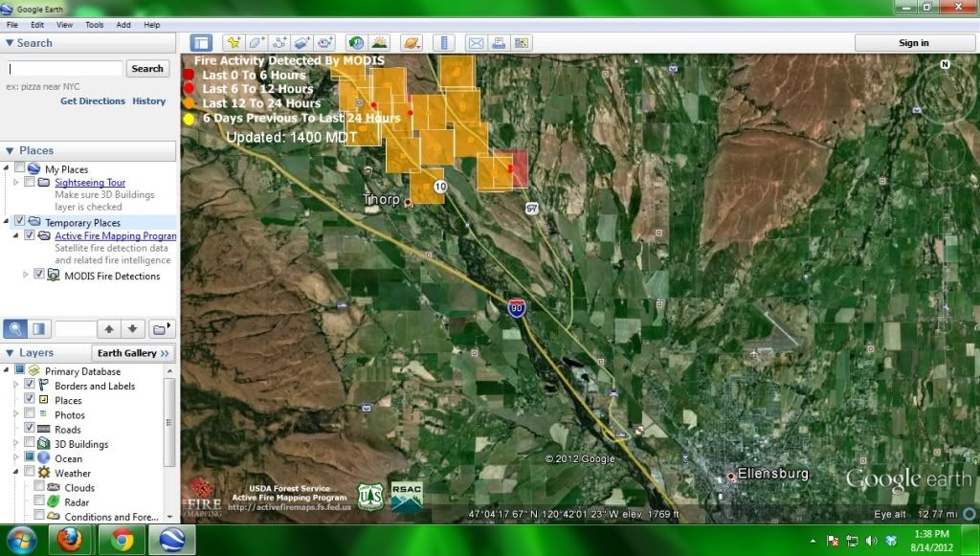
Task: Open the add folder dropdown button
Action: click(161, 328)
